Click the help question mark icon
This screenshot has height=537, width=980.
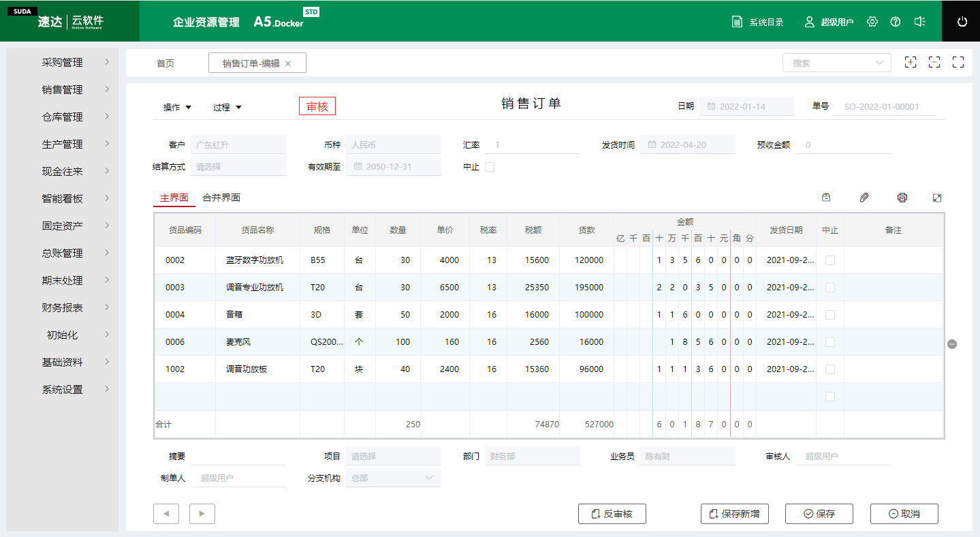(x=896, y=22)
